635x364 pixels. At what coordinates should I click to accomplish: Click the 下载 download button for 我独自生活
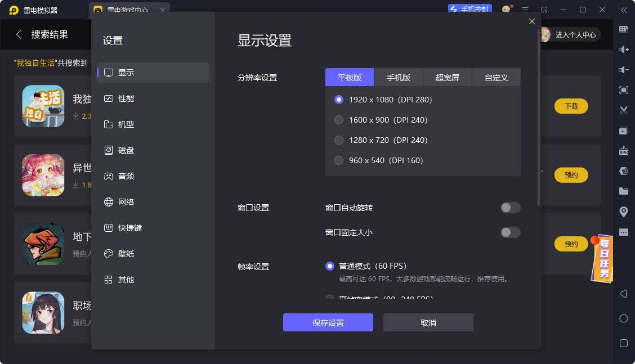pos(571,106)
